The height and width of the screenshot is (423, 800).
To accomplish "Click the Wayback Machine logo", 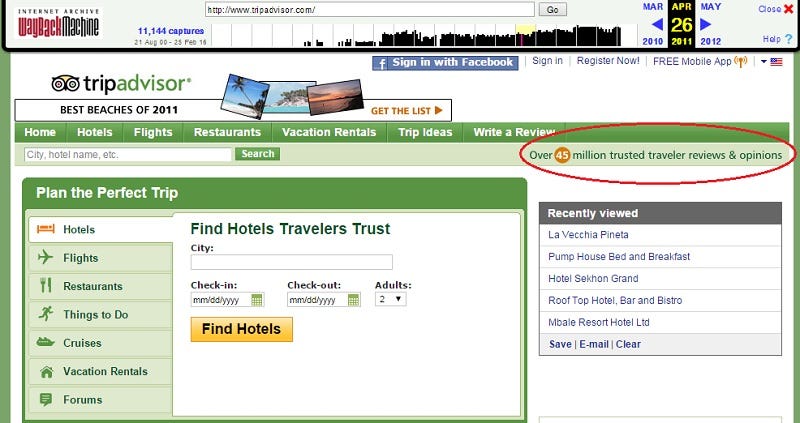I will coord(58,23).
